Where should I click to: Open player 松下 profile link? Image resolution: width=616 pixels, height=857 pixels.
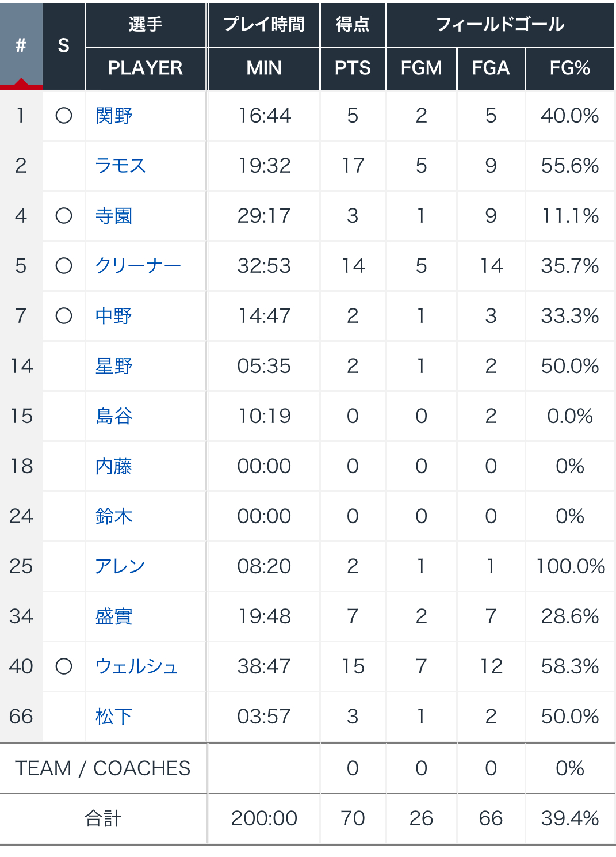click(114, 717)
